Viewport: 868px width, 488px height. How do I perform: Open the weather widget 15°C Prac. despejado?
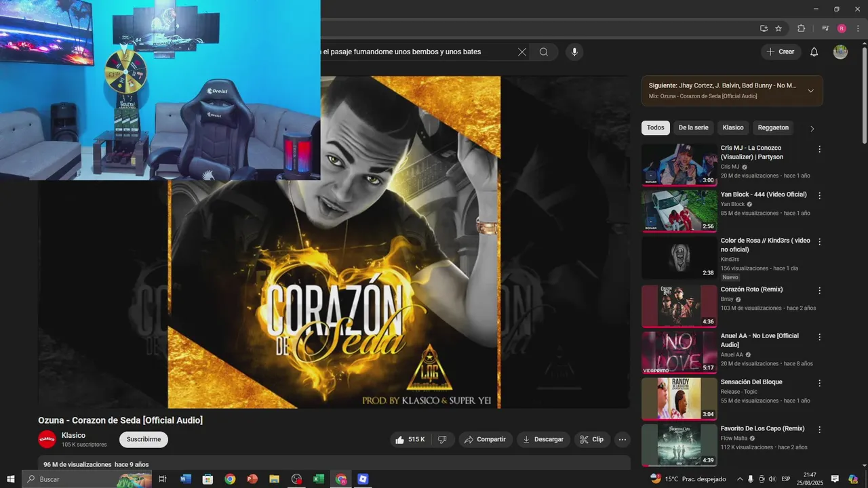688,479
